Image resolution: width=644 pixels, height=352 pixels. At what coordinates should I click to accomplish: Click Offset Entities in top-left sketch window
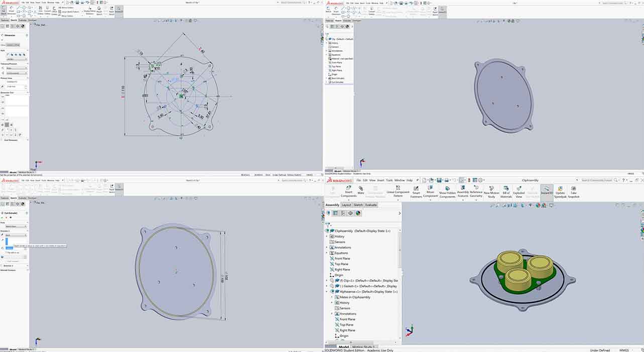point(54,11)
